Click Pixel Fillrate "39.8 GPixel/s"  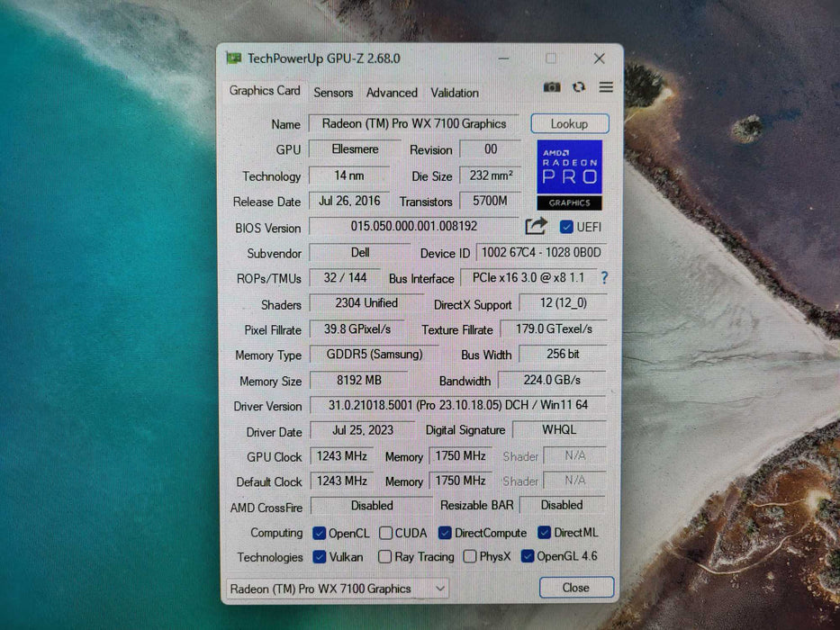click(x=357, y=328)
